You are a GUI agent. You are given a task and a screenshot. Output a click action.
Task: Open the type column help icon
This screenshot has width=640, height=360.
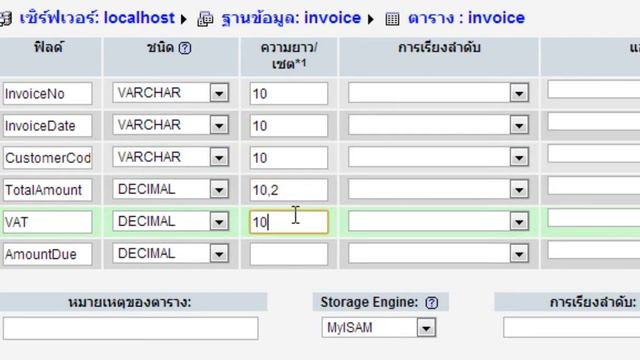(185, 48)
